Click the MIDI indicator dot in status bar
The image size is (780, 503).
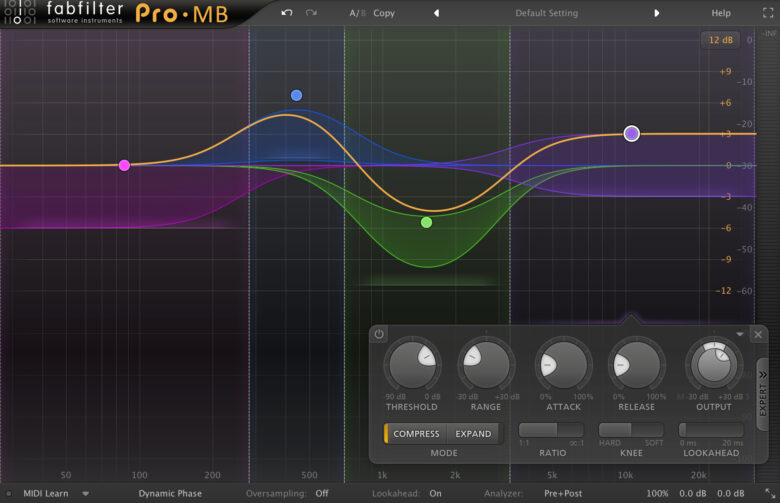pyautogui.click(x=8, y=494)
